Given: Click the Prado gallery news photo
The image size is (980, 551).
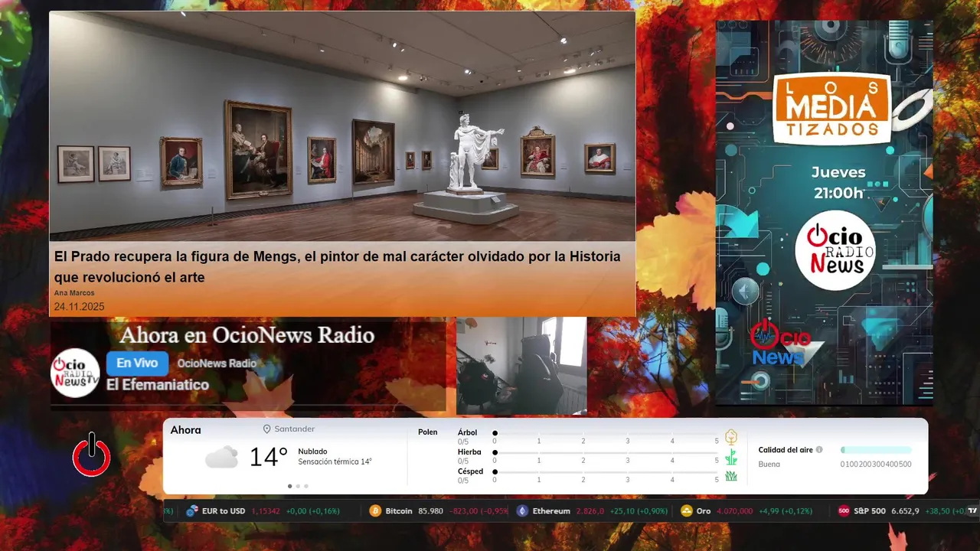Looking at the screenshot, I should (342, 126).
